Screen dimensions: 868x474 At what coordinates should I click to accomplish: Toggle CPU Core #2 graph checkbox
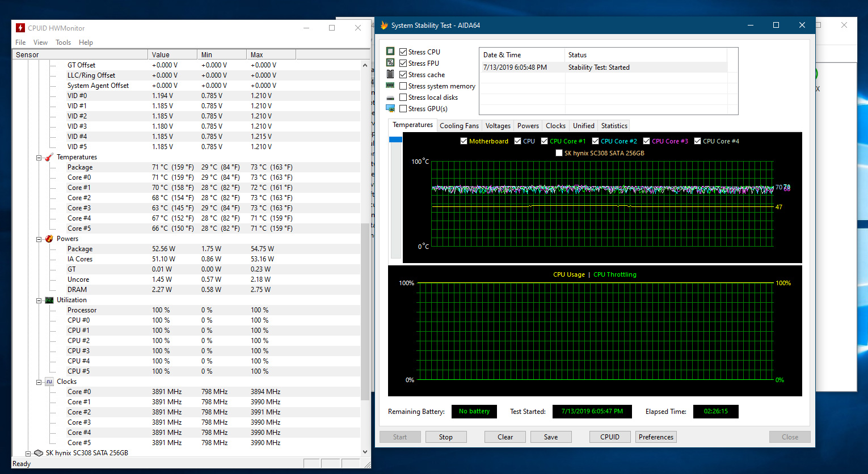coord(595,141)
